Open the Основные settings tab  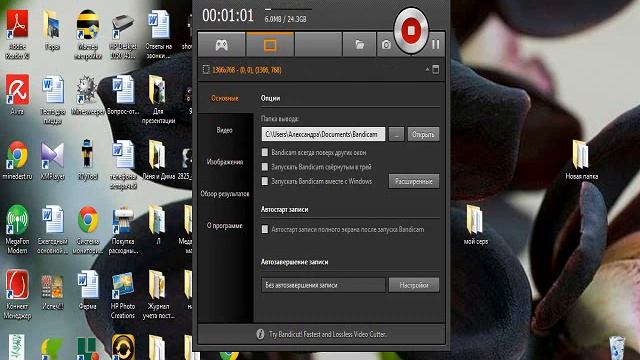click(x=224, y=98)
